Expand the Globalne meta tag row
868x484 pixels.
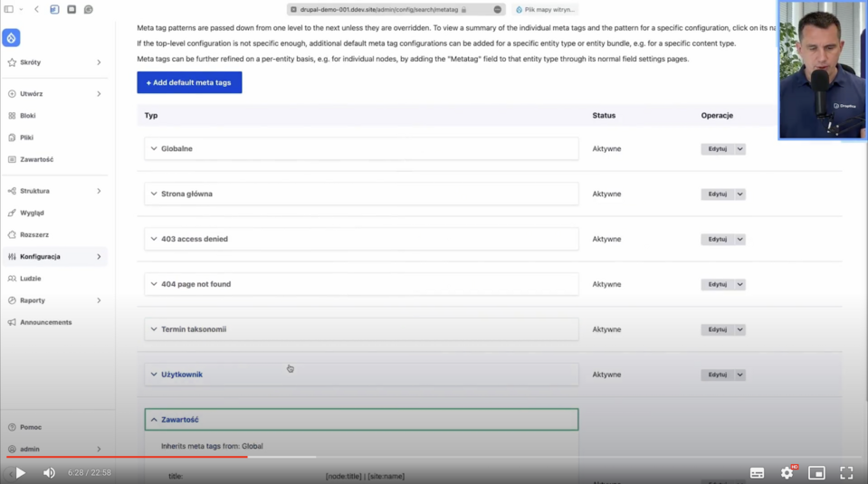pyautogui.click(x=361, y=148)
